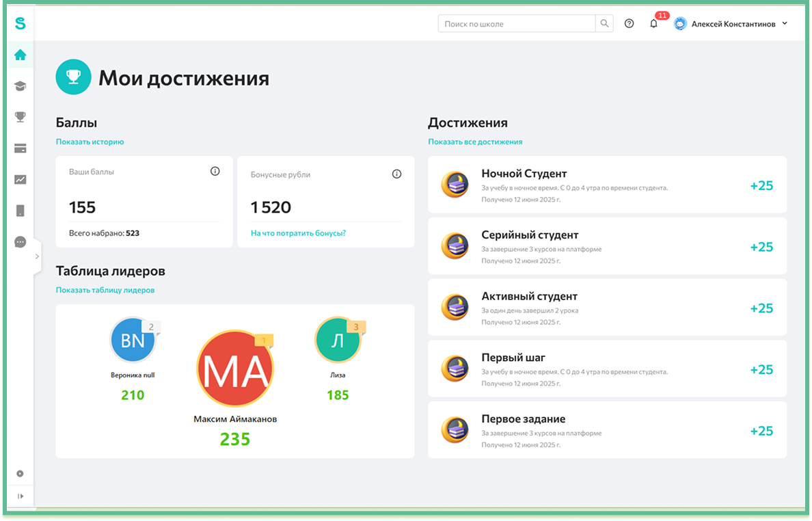Click the 'Показать историю' link

coord(90,142)
